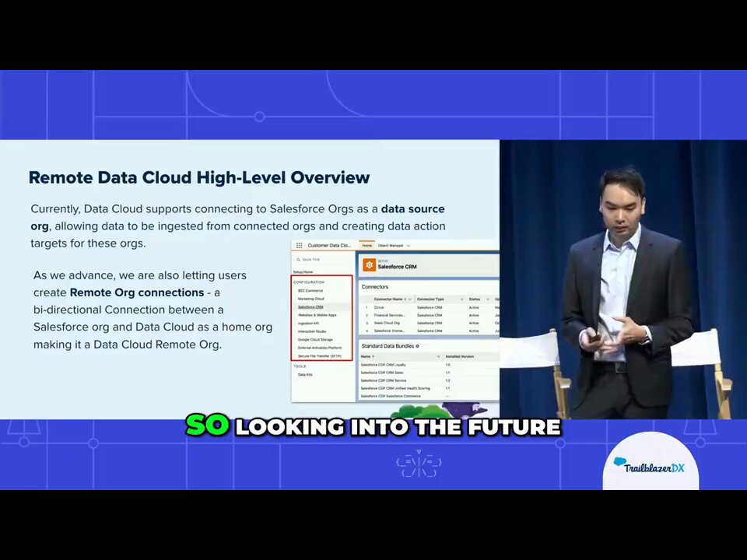Click the CONFIGURATION section label

[309, 282]
